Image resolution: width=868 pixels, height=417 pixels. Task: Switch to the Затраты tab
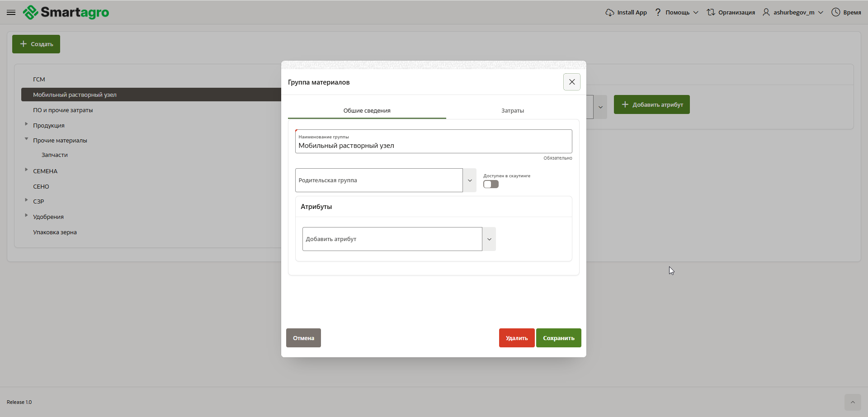512,111
